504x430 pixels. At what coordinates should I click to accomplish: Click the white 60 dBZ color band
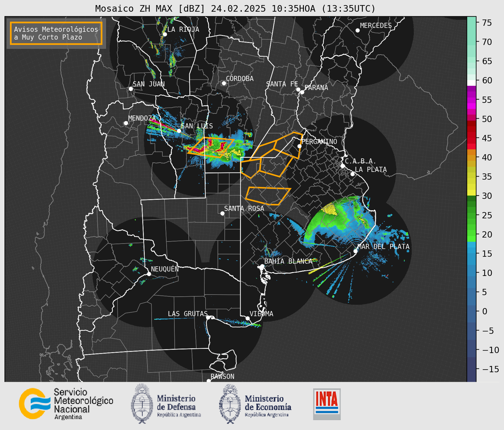click(x=471, y=83)
